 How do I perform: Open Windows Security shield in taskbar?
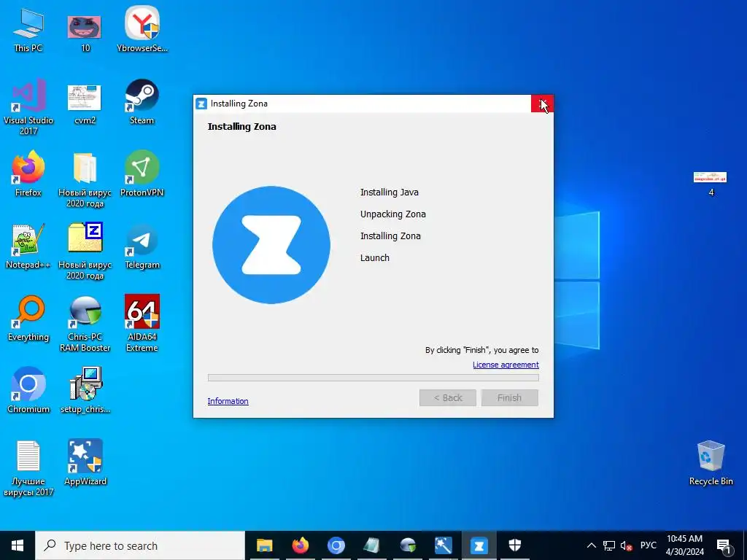(515, 545)
